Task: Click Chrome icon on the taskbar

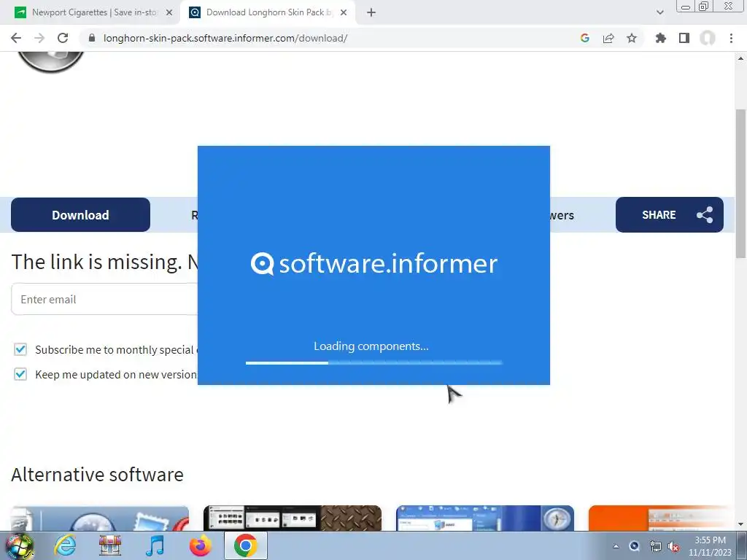Action: tap(245, 546)
